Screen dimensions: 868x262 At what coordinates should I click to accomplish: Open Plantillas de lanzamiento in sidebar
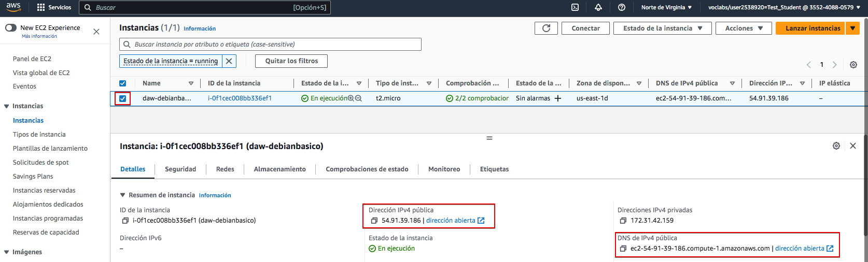pyautogui.click(x=50, y=149)
